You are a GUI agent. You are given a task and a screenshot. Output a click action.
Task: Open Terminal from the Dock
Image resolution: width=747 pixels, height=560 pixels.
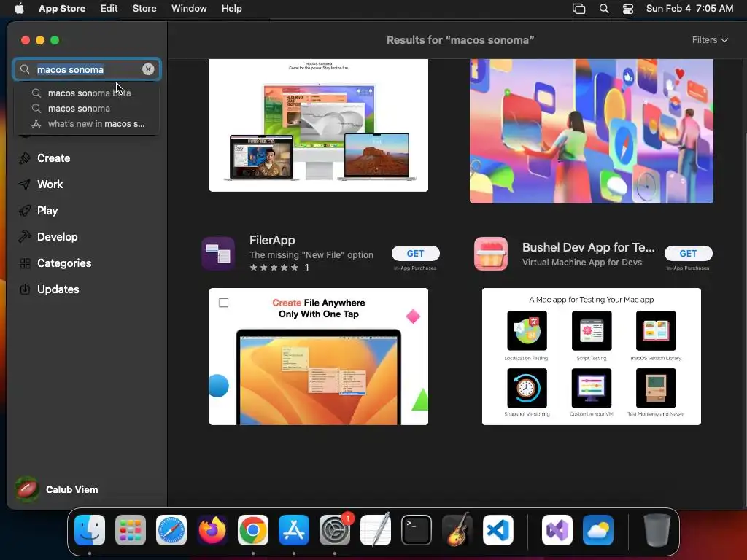click(x=417, y=530)
